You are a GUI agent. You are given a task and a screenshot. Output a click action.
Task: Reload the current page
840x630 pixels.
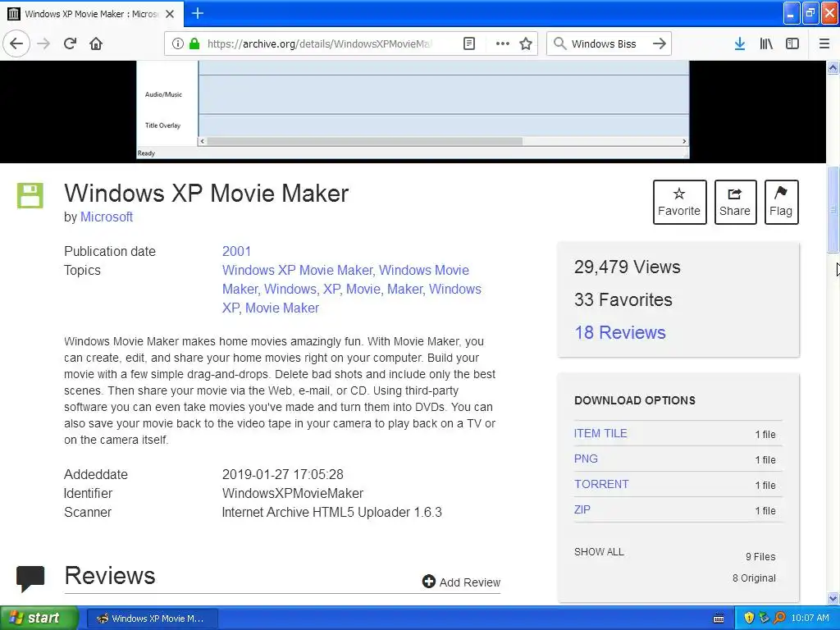point(70,43)
